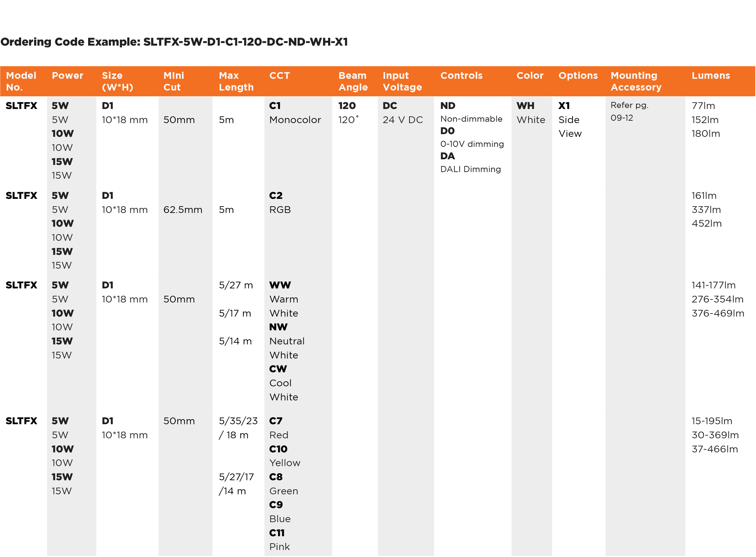This screenshot has width=756, height=557.
Task: Click the 'X1' options code
Action: (564, 106)
